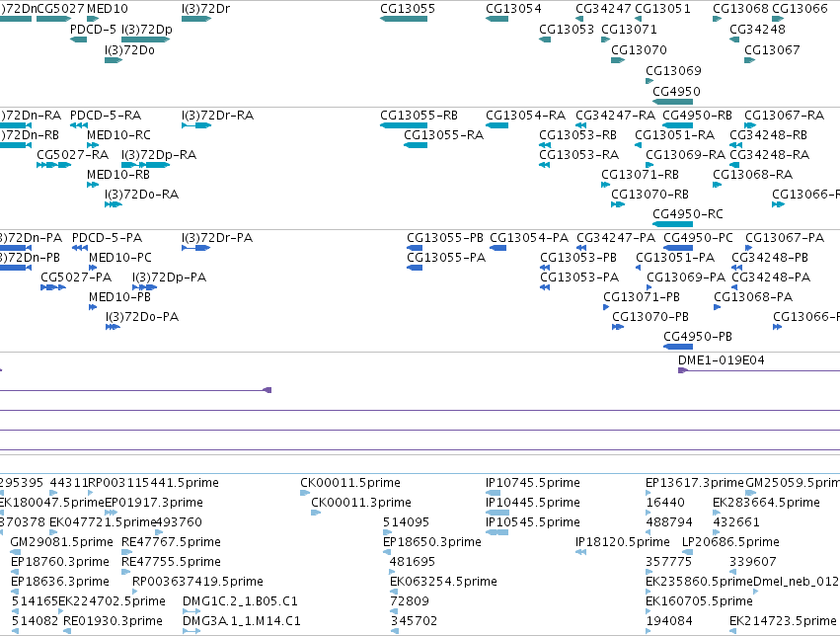Click EST IP10545.5prime
The image size is (840, 636).
tap(532, 521)
